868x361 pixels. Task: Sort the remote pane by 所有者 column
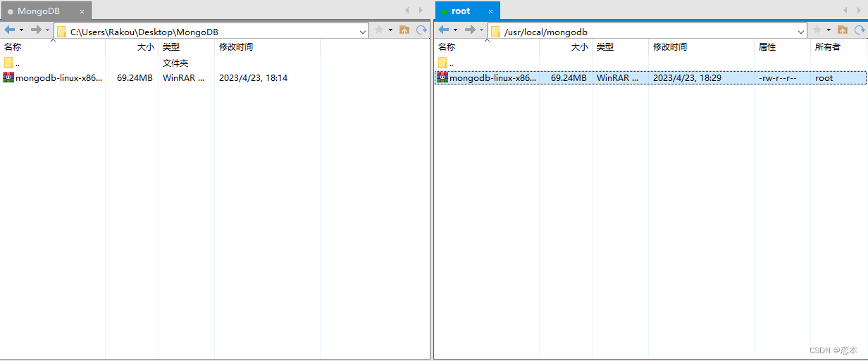pyautogui.click(x=838, y=47)
